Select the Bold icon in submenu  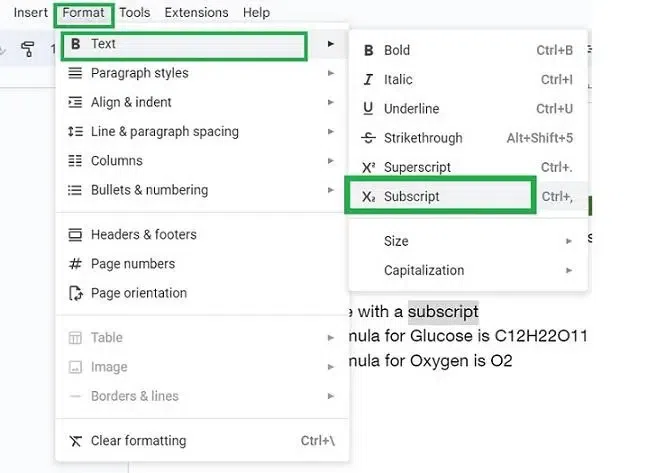[368, 50]
